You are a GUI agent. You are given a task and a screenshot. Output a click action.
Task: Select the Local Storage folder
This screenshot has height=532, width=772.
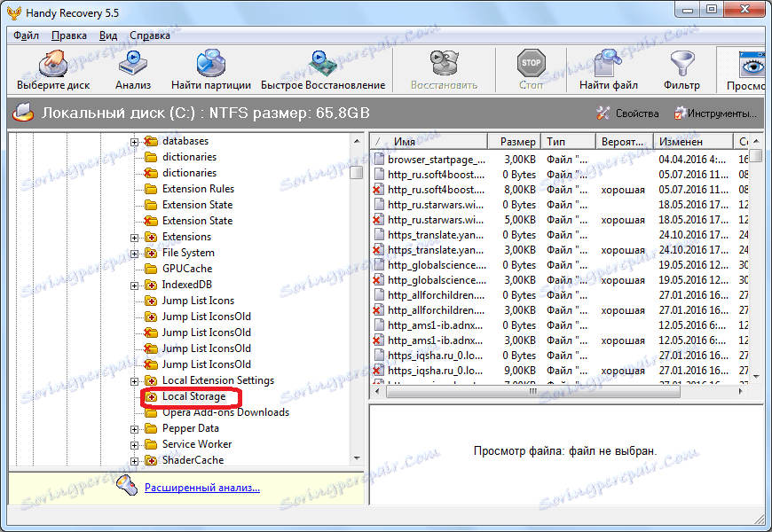(x=193, y=396)
